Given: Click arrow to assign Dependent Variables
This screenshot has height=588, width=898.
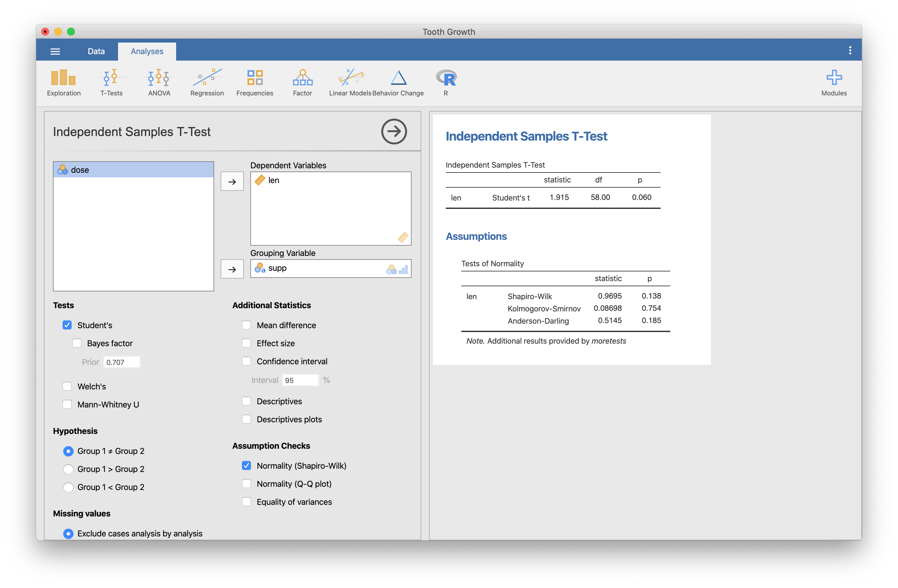Looking at the screenshot, I should 232,182.
